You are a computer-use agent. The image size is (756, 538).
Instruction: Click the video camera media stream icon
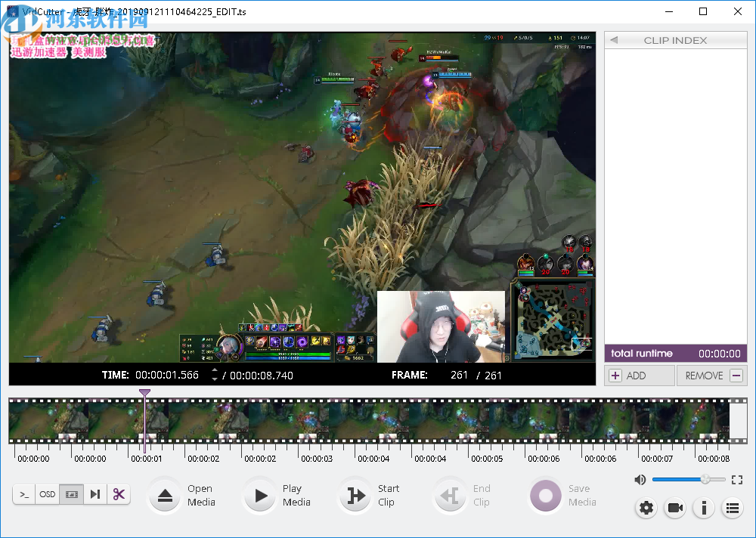point(675,508)
